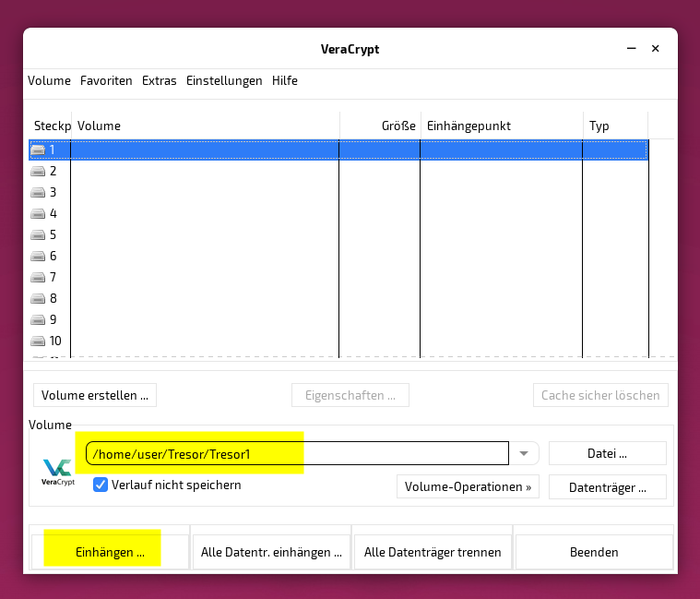Minimize the VeraCrypt window
Screen dimensions: 700x599
[631, 48]
